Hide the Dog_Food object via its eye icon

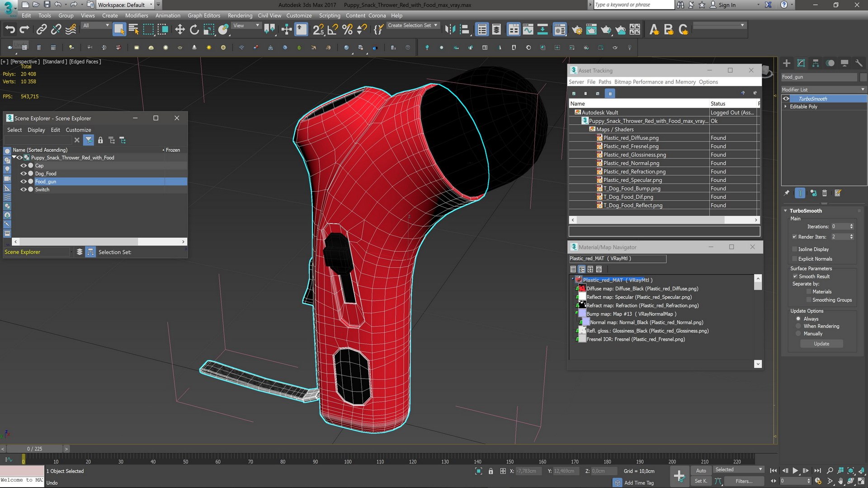pos(24,174)
